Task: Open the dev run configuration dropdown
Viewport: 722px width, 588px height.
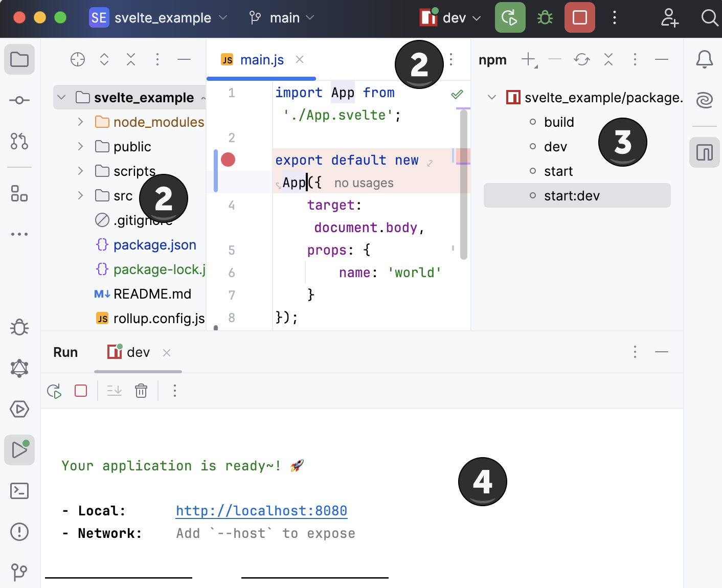Action: (x=449, y=17)
